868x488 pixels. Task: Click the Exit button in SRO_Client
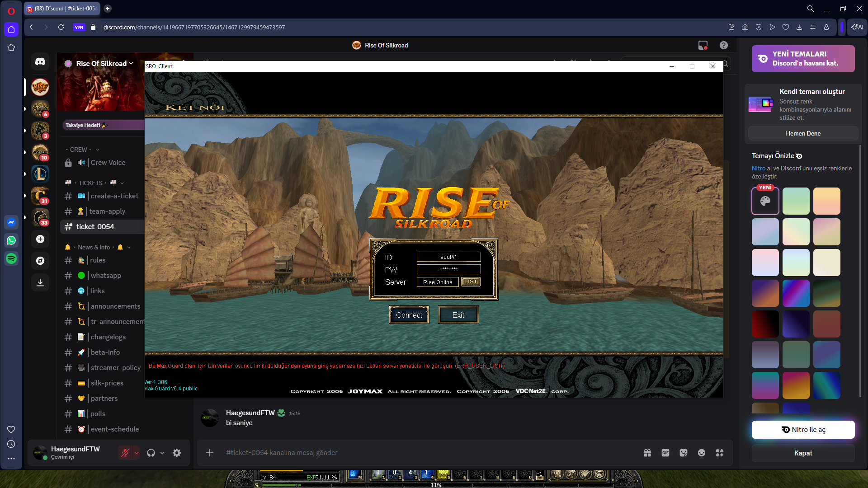[x=458, y=315]
